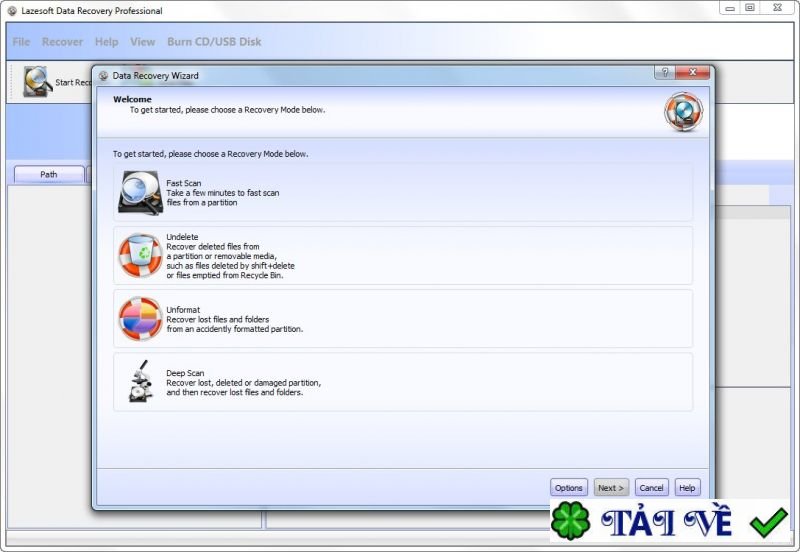
Task: Select the Undelete recovery mode title
Action: (182, 237)
